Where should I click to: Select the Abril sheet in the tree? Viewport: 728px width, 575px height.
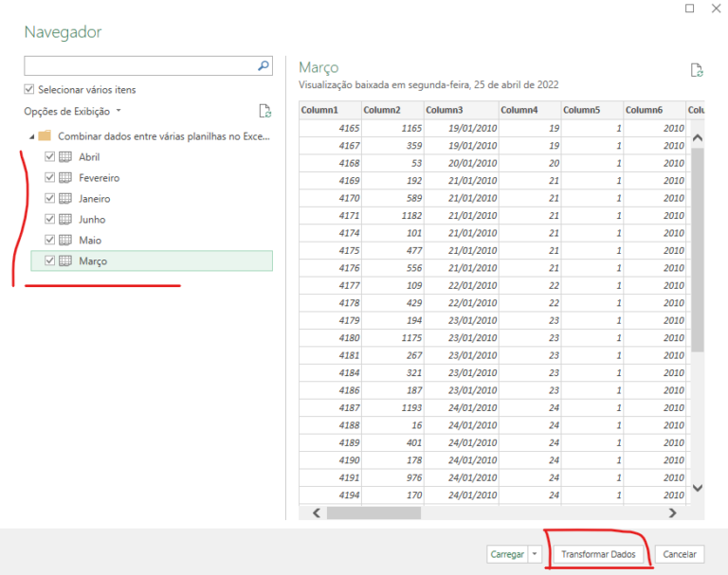[89, 157]
